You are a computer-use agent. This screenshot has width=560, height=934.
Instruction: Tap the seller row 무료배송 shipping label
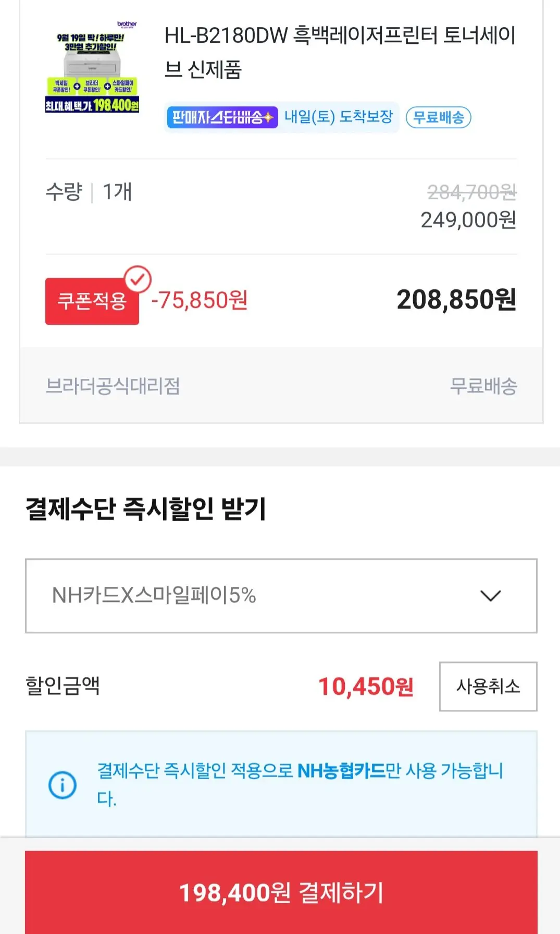point(483,386)
